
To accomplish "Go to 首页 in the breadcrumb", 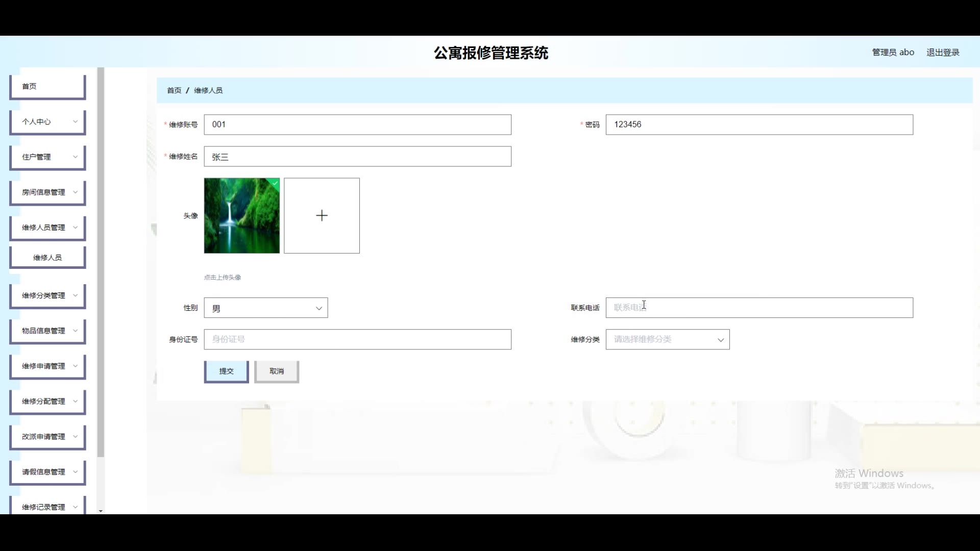I will 174,90.
